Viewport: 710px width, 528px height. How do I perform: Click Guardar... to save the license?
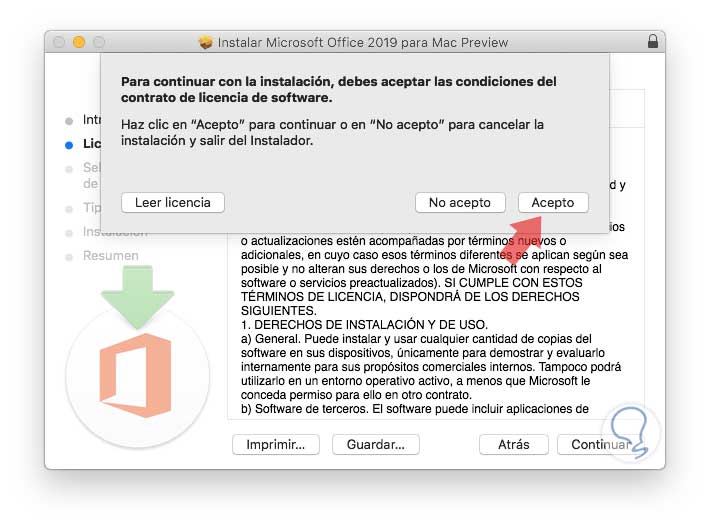pos(375,444)
